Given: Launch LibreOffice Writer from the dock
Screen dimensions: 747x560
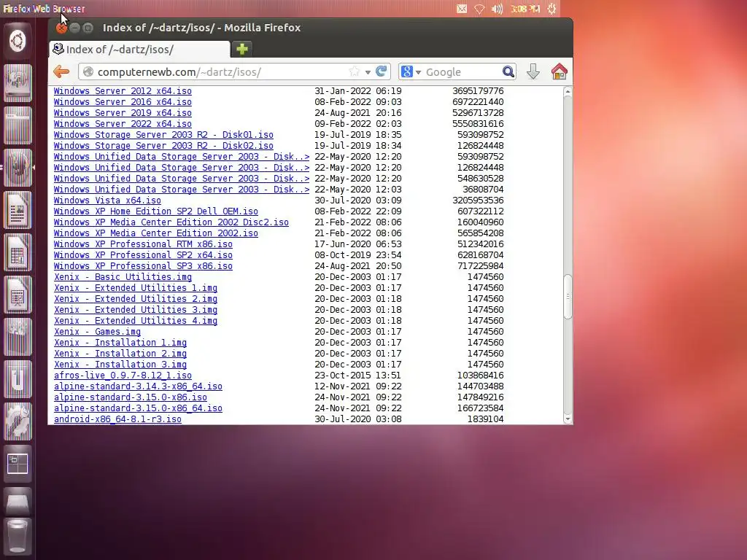Looking at the screenshot, I should click(x=18, y=210).
